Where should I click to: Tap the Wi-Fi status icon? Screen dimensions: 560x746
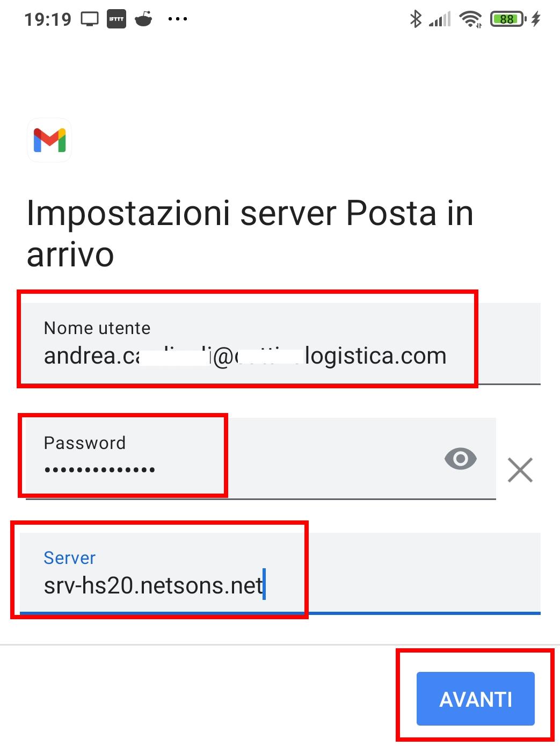tap(470, 20)
